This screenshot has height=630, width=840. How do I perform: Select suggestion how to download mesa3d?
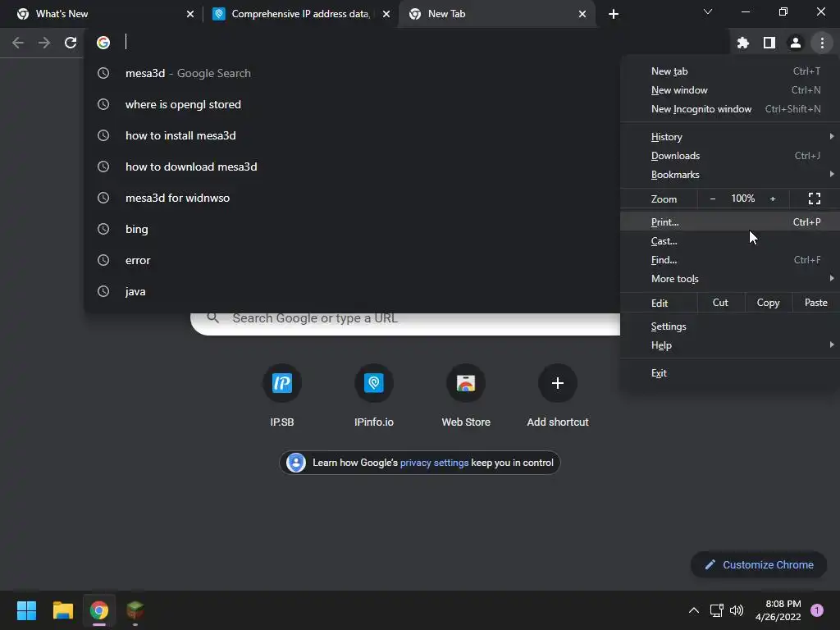(352, 167)
